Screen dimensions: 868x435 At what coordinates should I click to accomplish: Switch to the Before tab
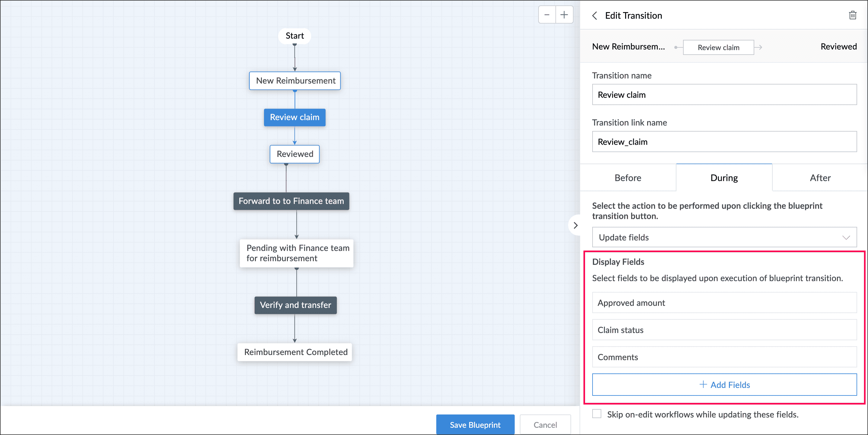tap(628, 178)
